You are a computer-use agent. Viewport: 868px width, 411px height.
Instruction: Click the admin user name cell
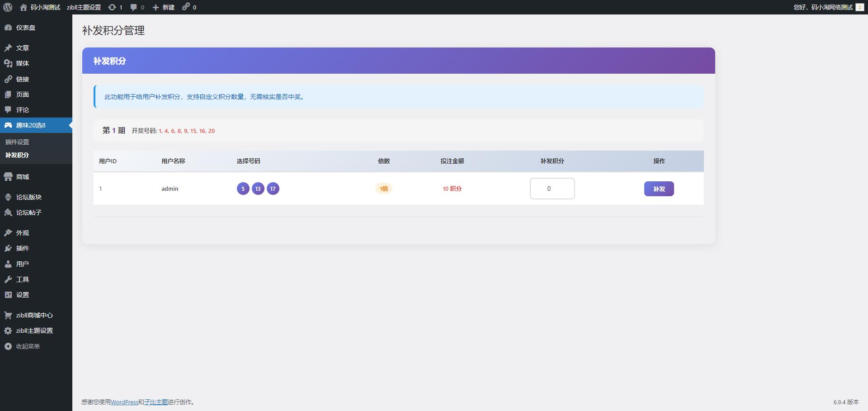point(170,189)
